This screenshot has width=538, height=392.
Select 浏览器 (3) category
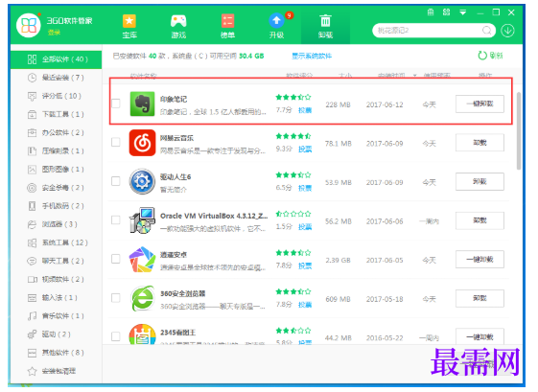pos(56,224)
